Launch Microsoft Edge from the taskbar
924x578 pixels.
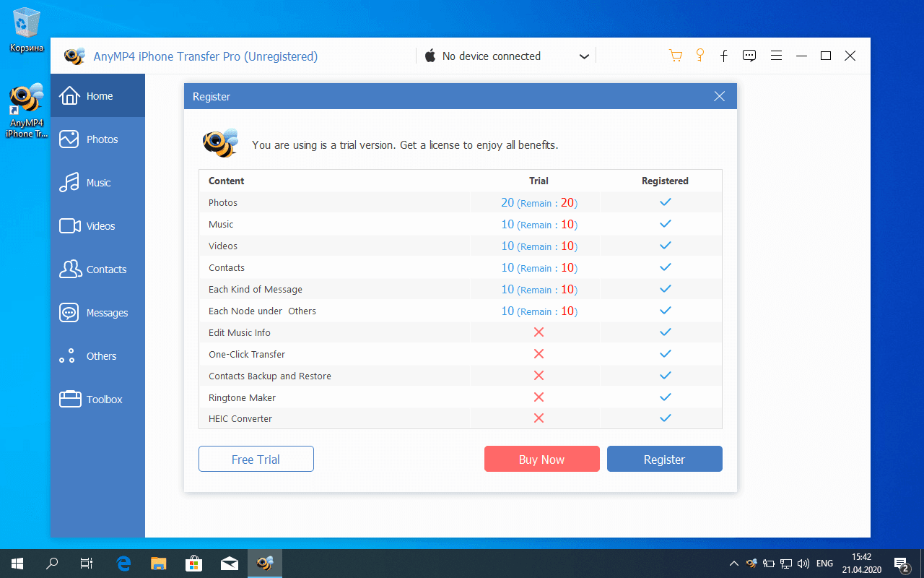pos(124,564)
